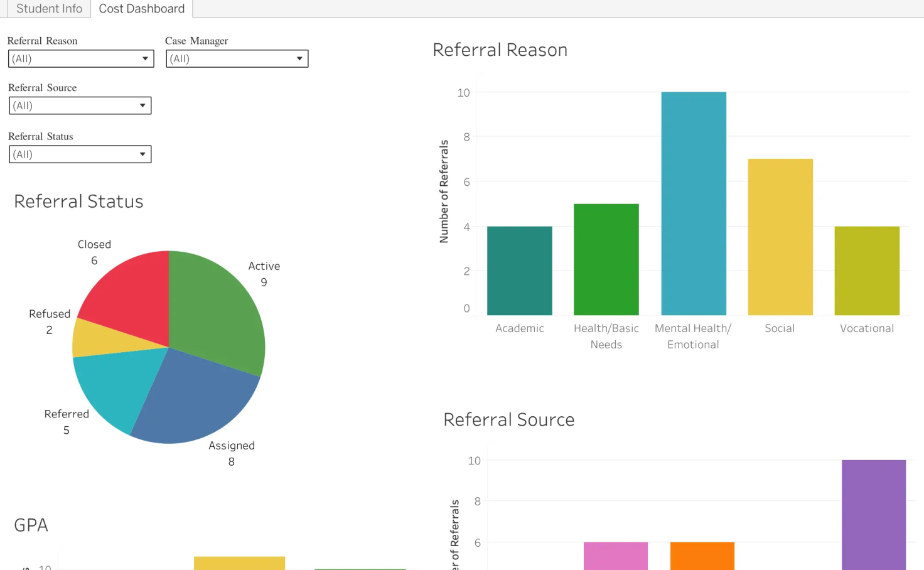Select the orange bar in Referral Source
This screenshot has height=570, width=924.
click(702, 556)
